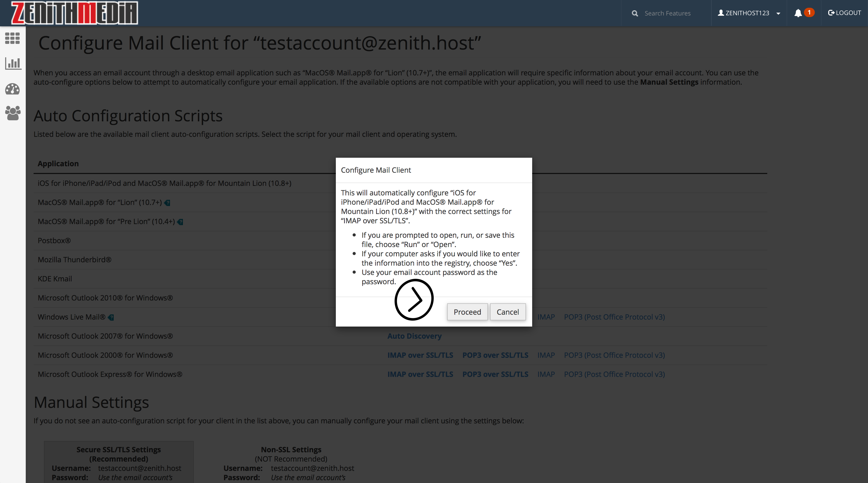Click the dashboard gauge sidebar icon

coord(12,89)
